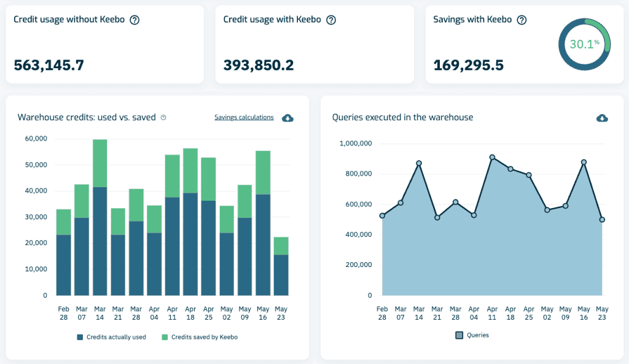This screenshot has height=364, width=629.
Task: Click the green saved segment of May 09 bar
Action: 244,201
